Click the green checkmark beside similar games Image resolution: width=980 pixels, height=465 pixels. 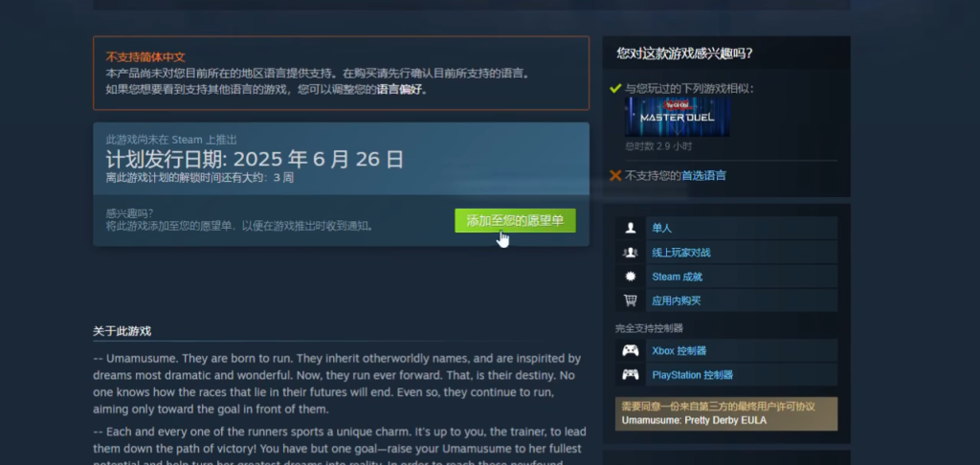click(615, 89)
